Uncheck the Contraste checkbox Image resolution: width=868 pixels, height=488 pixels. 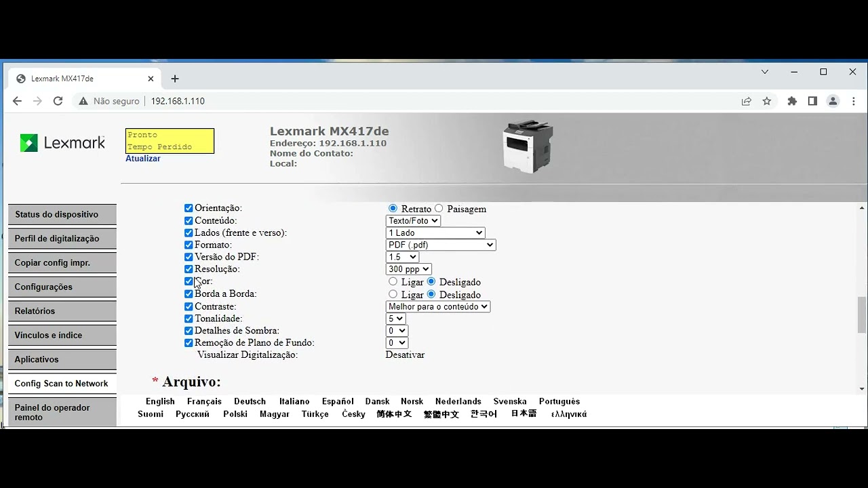189,306
